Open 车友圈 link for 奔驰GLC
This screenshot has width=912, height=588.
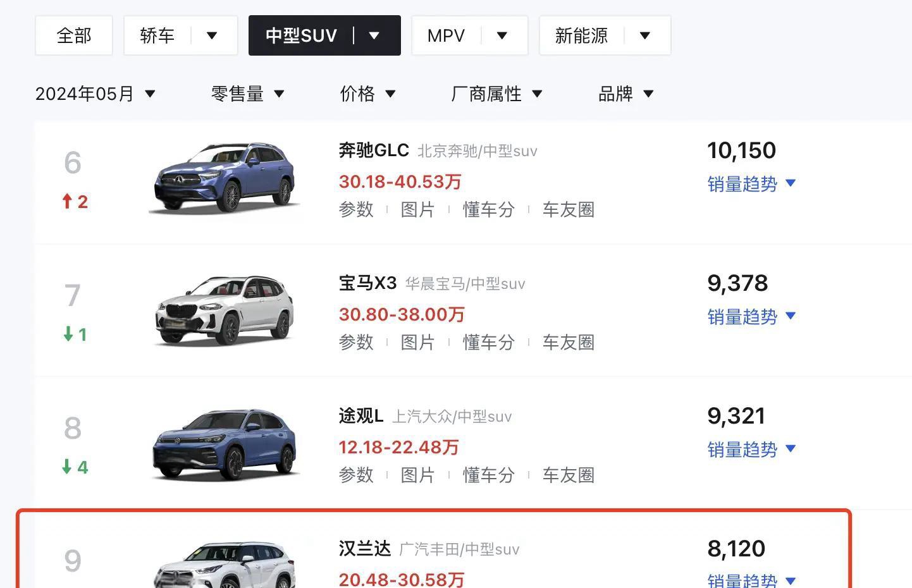[x=568, y=210]
